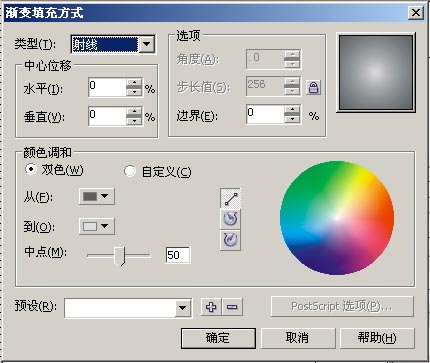Choose the clockwise color path icon

(x=230, y=240)
